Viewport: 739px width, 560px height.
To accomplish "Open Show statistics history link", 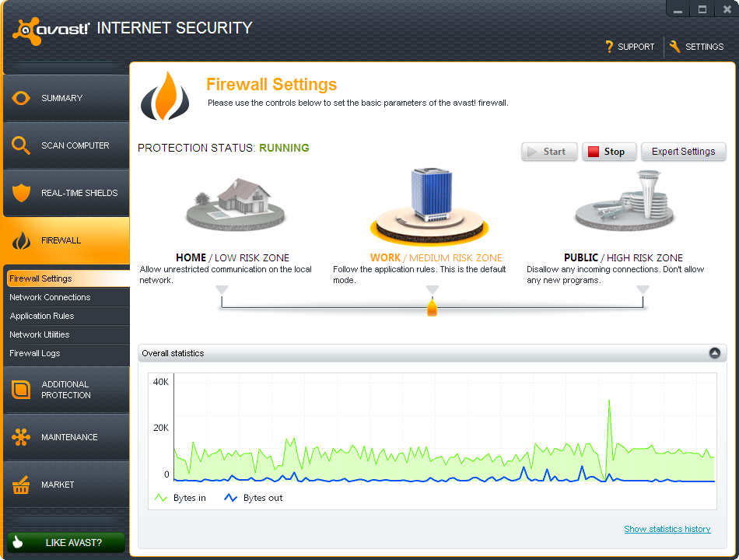I will tap(667, 529).
